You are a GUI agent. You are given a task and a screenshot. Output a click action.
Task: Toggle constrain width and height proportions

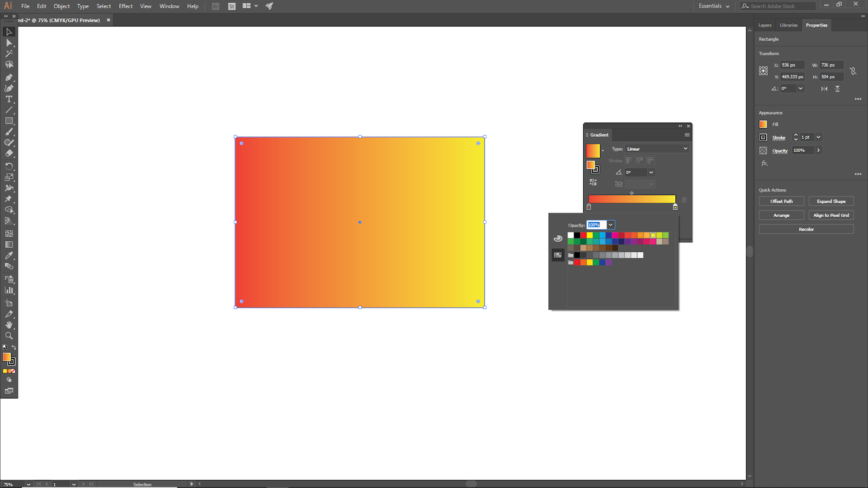point(853,71)
